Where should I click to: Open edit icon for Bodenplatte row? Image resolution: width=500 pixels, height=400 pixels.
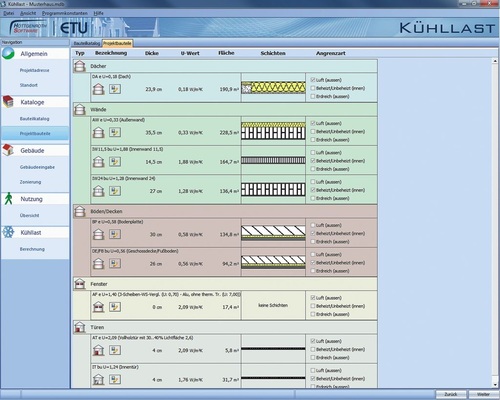tap(115, 234)
